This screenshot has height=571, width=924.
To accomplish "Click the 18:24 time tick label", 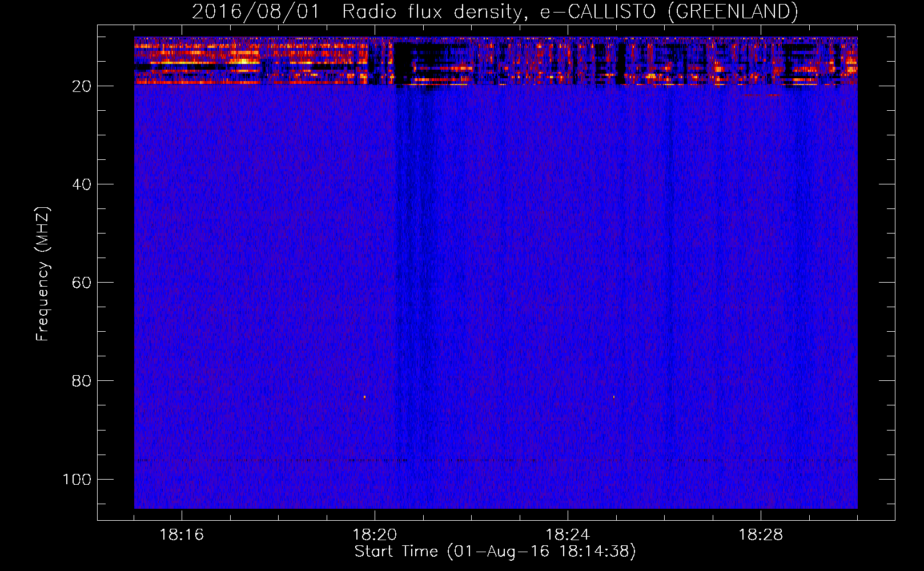I will coord(568,535).
